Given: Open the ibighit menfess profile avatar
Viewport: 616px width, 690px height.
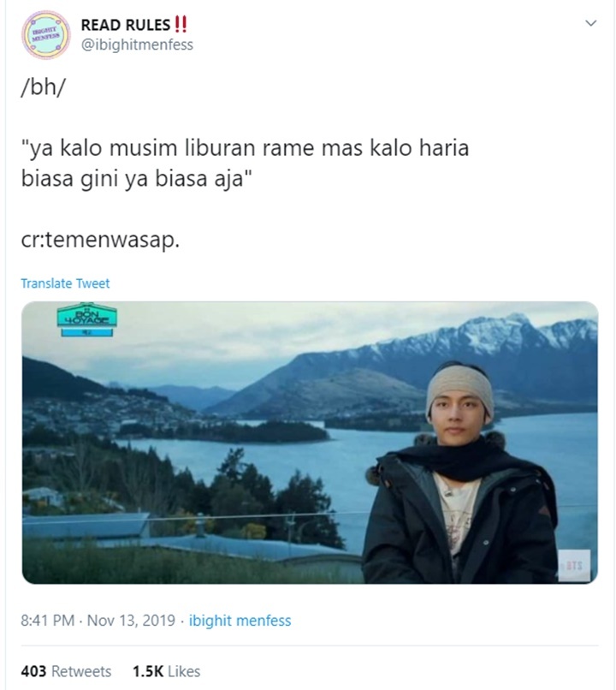Looking at the screenshot, I should point(45,35).
